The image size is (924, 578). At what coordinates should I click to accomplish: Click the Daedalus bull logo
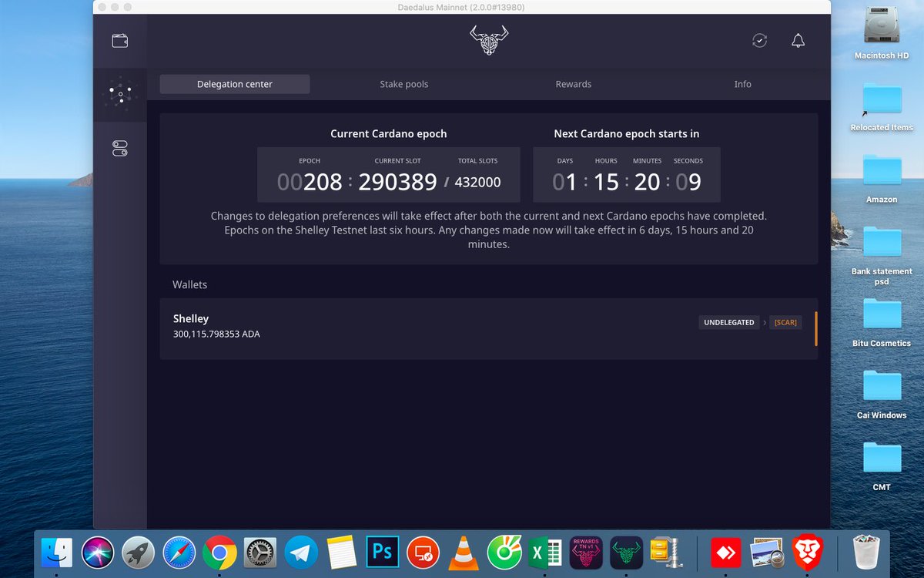point(489,40)
